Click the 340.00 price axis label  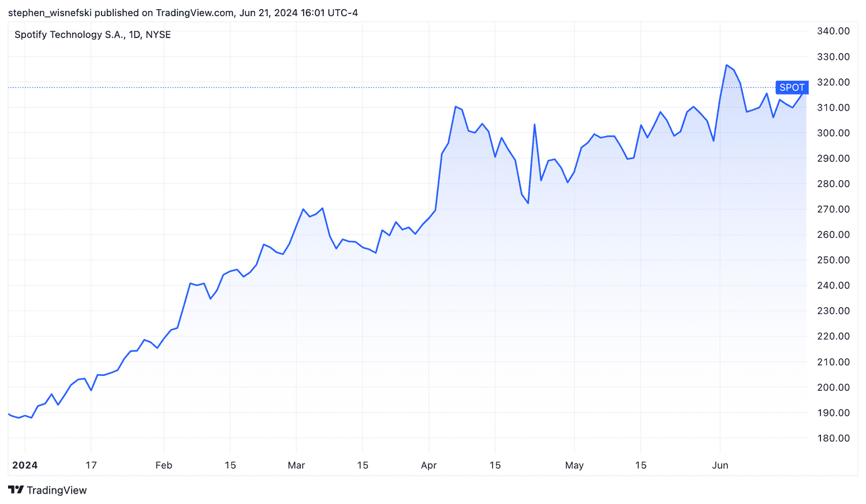click(833, 31)
